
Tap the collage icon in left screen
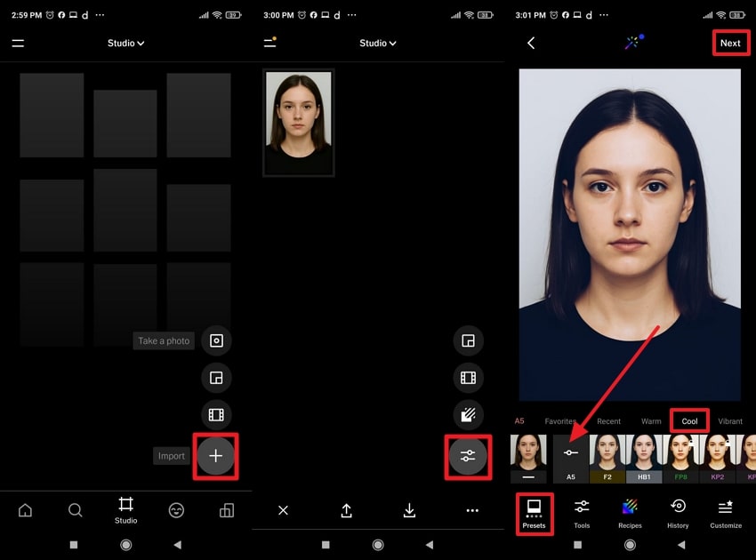pyautogui.click(x=216, y=378)
